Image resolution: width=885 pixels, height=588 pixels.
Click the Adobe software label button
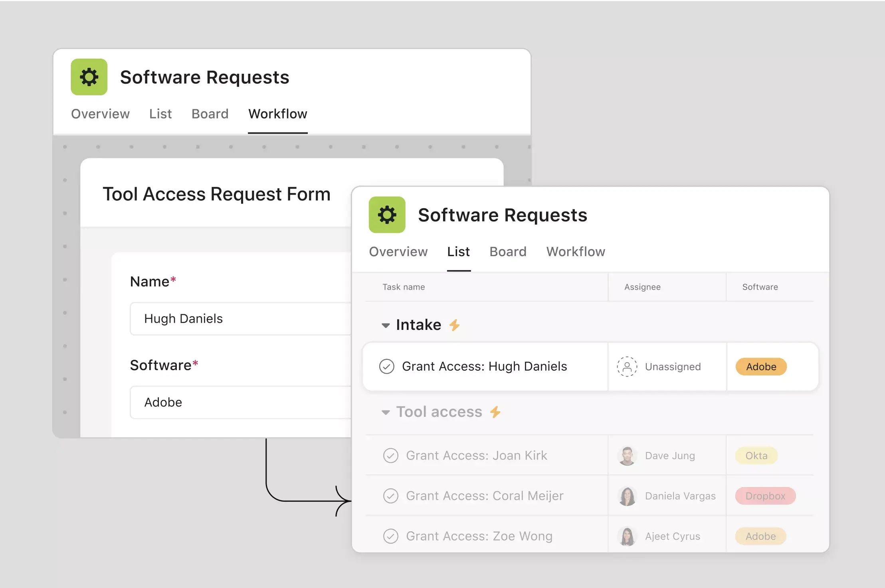[x=760, y=367]
